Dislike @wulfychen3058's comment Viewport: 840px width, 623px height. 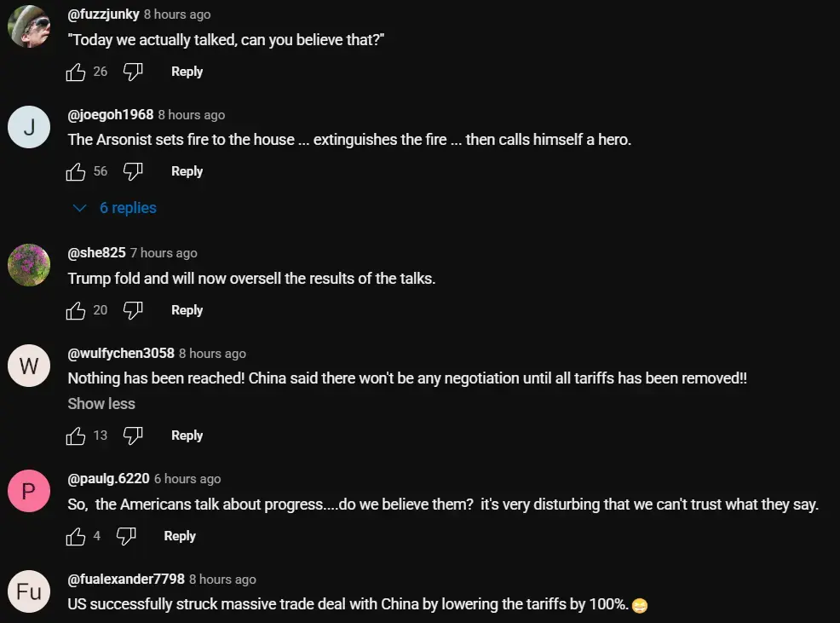pyautogui.click(x=133, y=436)
